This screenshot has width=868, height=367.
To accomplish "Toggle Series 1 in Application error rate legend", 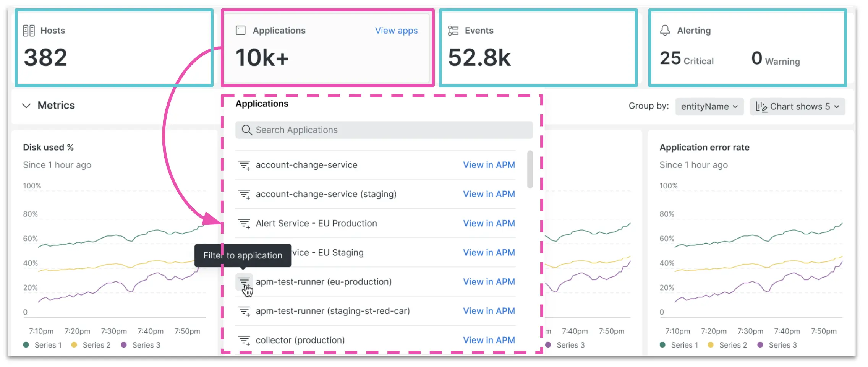I will (679, 345).
